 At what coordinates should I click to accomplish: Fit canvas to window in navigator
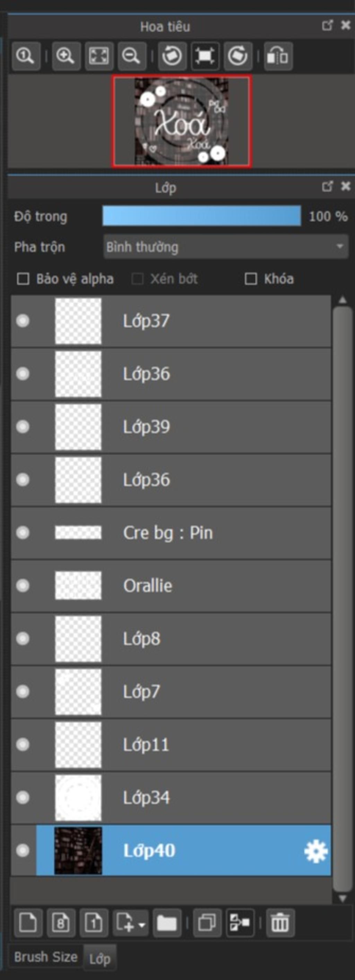click(99, 56)
